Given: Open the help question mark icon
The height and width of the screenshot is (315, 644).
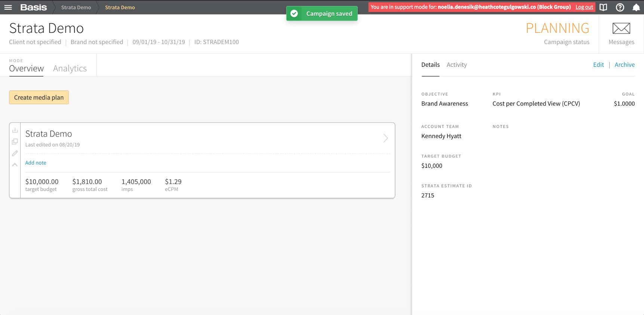Looking at the screenshot, I should tap(620, 7).
